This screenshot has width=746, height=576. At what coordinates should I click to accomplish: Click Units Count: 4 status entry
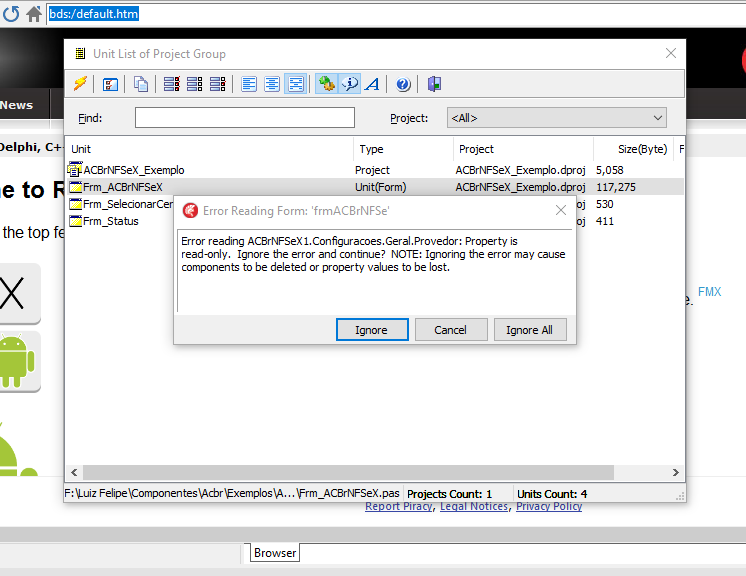tap(552, 494)
